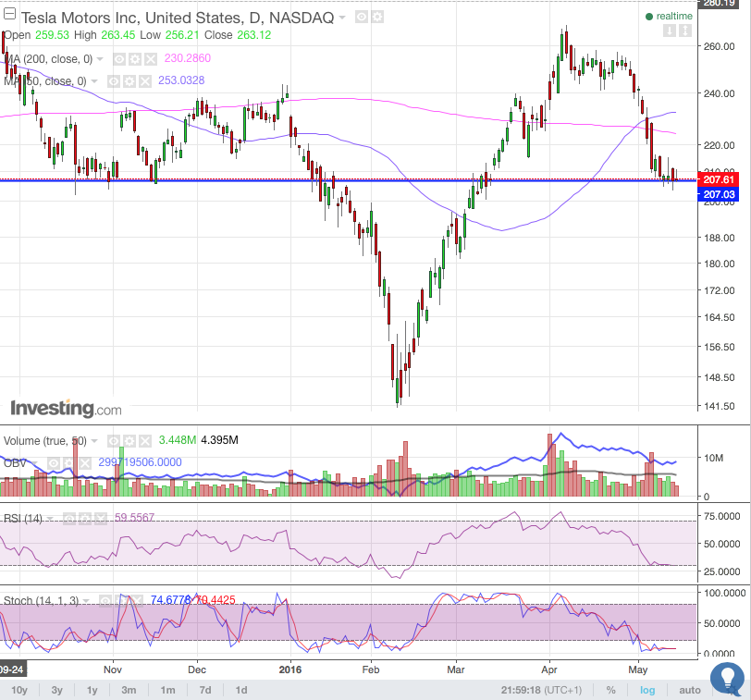Click the red 207.61 price label
This screenshot has height=700, width=751.
click(x=719, y=179)
